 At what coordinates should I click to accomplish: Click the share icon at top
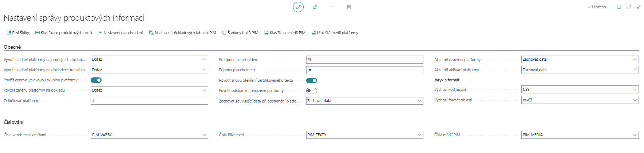315,7
